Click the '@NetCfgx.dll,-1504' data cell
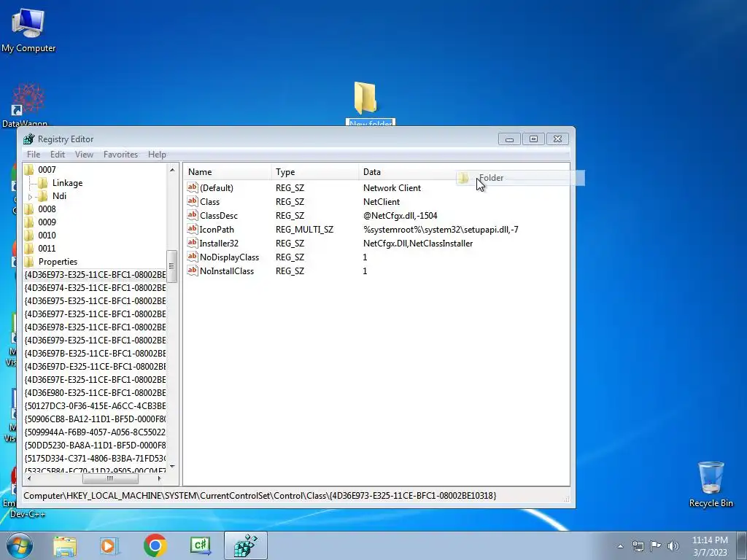Screen dimensions: 747x560 [x=400, y=216]
